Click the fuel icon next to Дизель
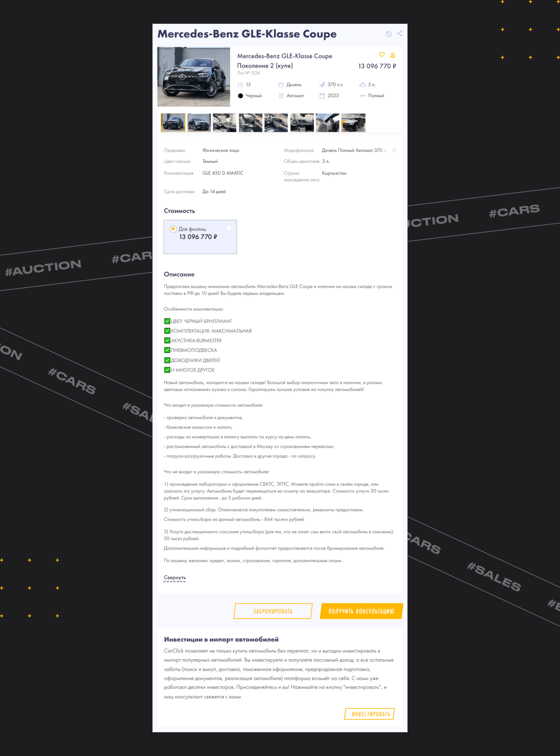Image resolution: width=560 pixels, height=756 pixels. click(x=281, y=85)
